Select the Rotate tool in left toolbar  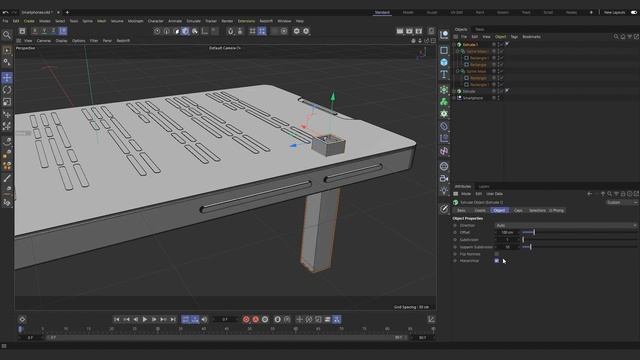click(7, 90)
